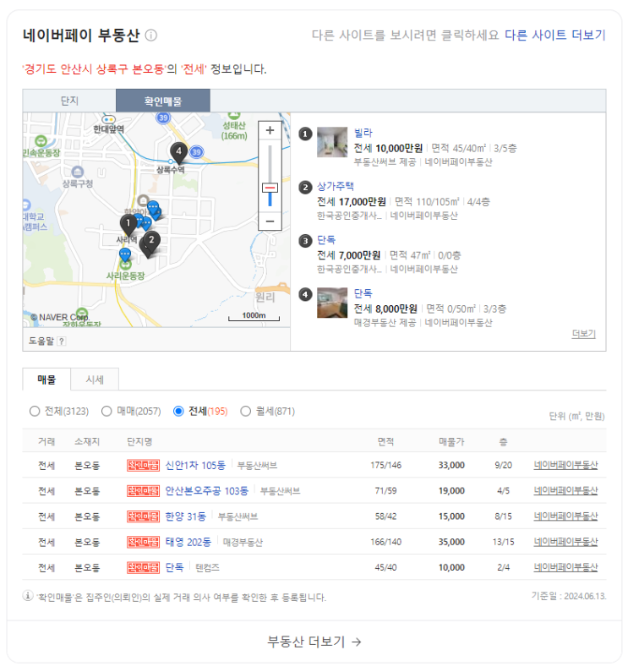Click 상록구청 building icon on map

78,172
